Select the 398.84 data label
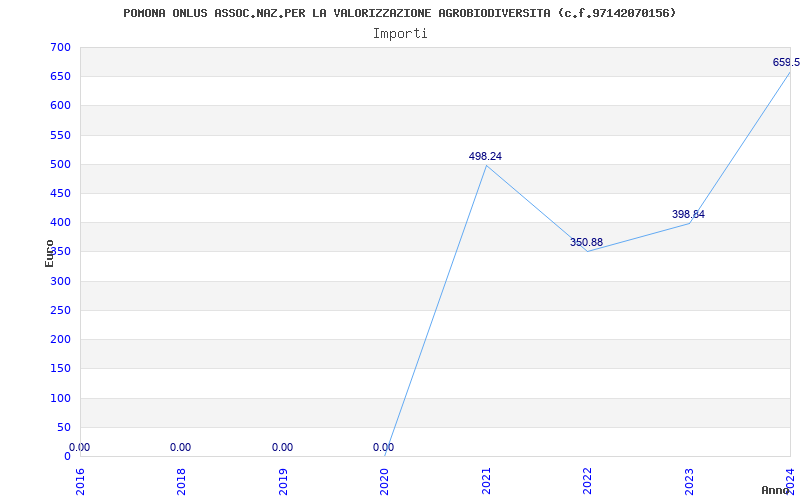The width and height of the screenshot is (800, 500). 688,214
